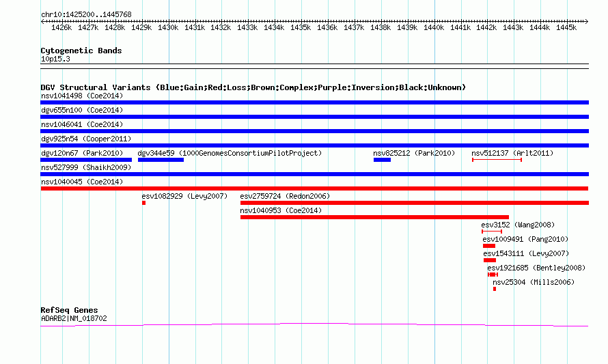Click the red glyph under esv1921685
The height and width of the screenshot is (364, 608).
(493, 275)
